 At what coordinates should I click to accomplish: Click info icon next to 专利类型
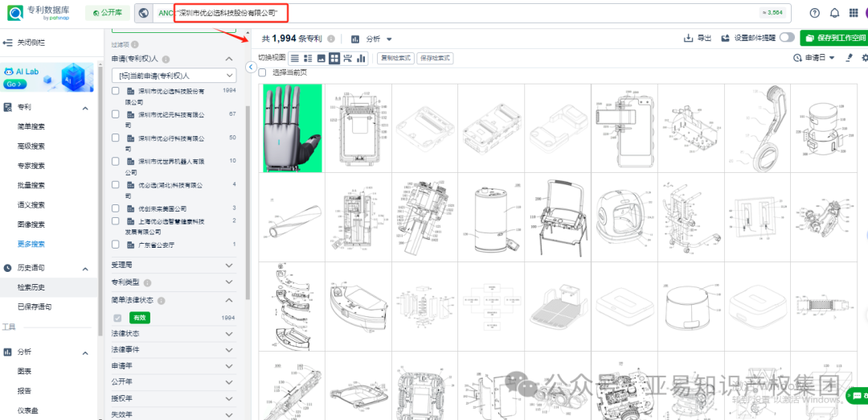148,282
